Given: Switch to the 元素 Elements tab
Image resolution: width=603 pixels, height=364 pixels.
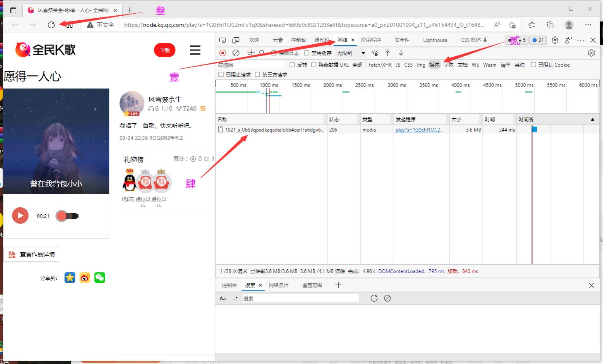Looking at the screenshot, I should point(278,40).
